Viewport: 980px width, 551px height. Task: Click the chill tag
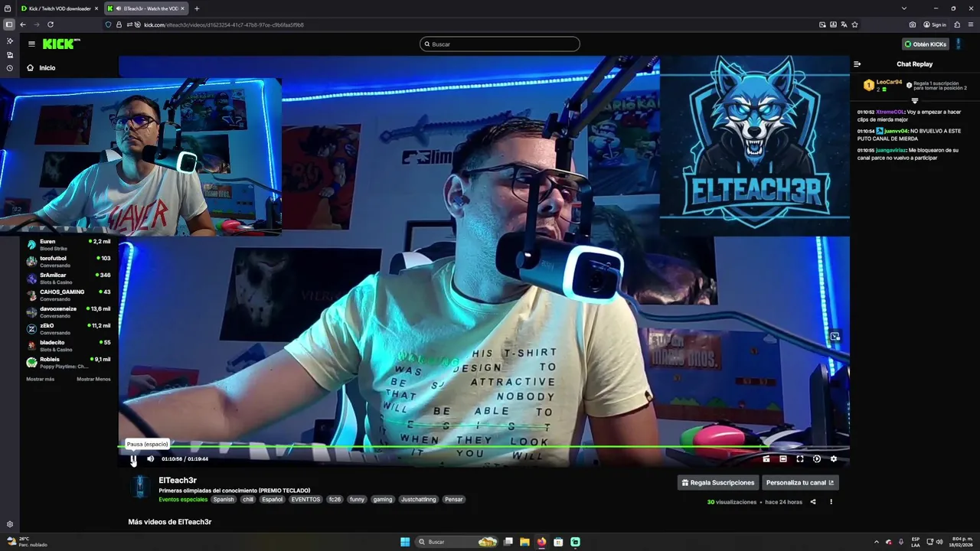pos(248,500)
